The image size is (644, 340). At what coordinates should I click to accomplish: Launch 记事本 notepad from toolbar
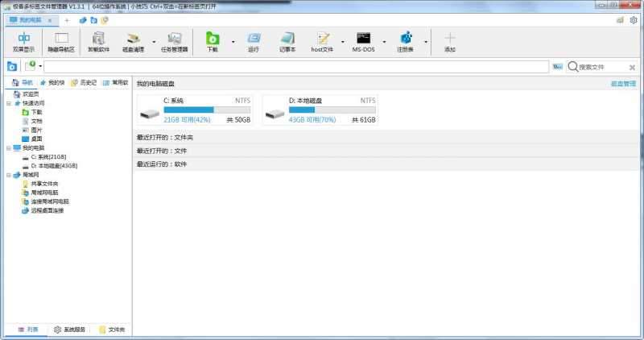tap(287, 40)
